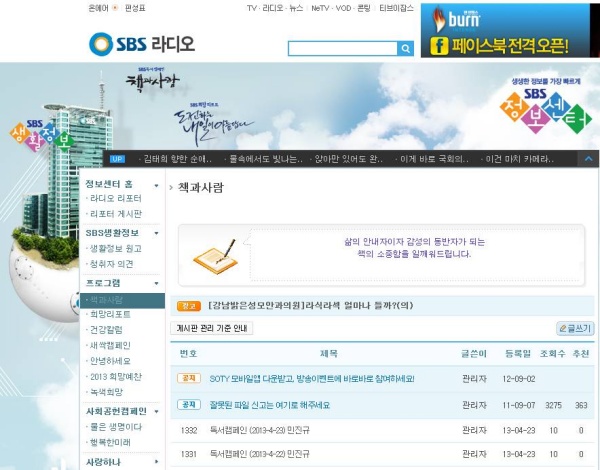Click the search magnifier icon
The height and width of the screenshot is (470, 600).
405,48
